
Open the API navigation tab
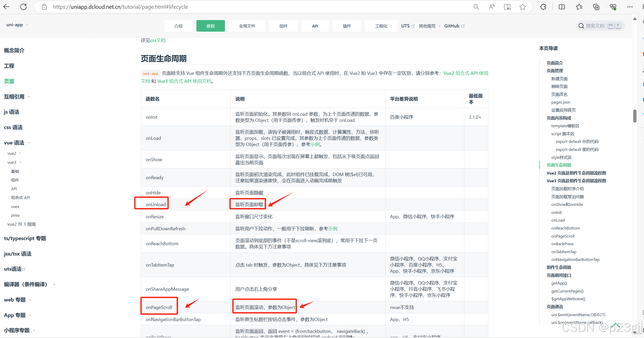coord(315,26)
